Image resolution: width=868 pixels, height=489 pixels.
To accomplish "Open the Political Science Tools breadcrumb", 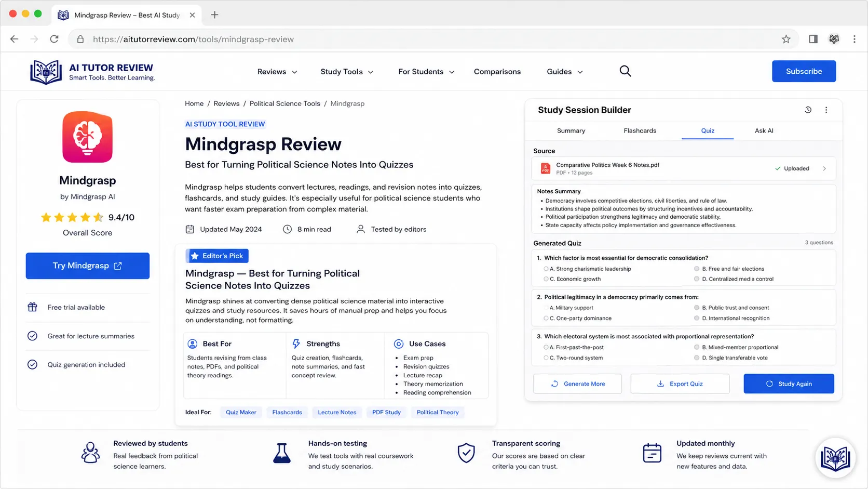I will point(284,103).
